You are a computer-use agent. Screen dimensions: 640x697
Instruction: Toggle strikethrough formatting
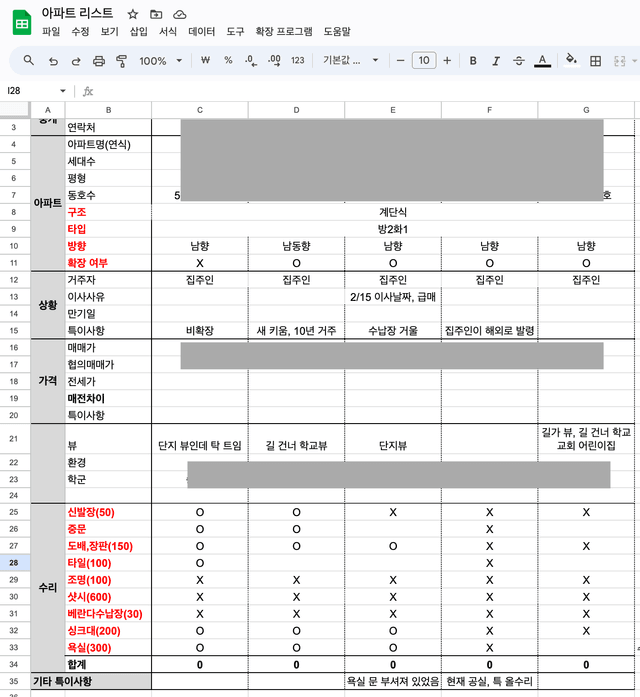click(x=519, y=60)
